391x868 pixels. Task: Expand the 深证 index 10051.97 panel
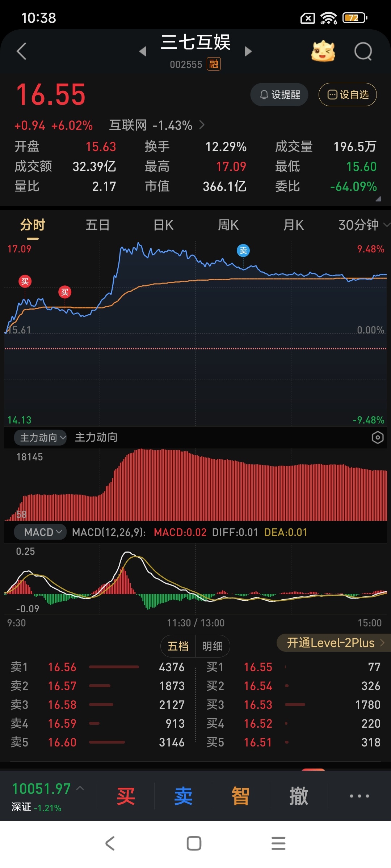point(48,796)
